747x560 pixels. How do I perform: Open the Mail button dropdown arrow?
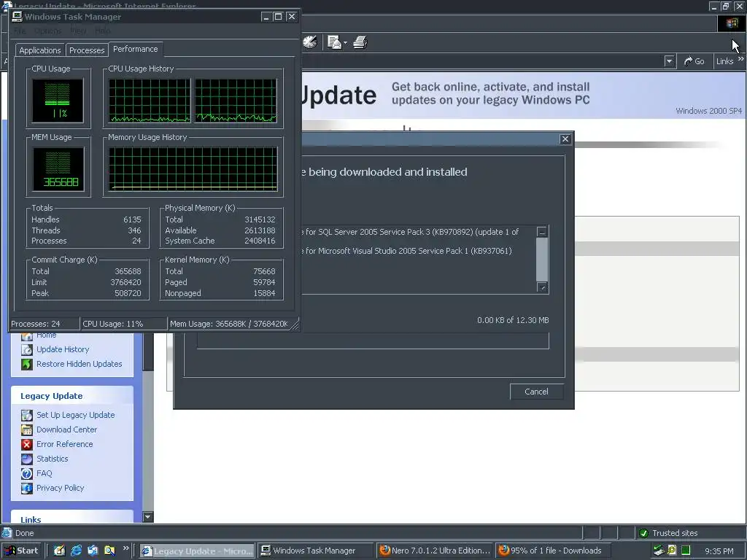click(345, 43)
